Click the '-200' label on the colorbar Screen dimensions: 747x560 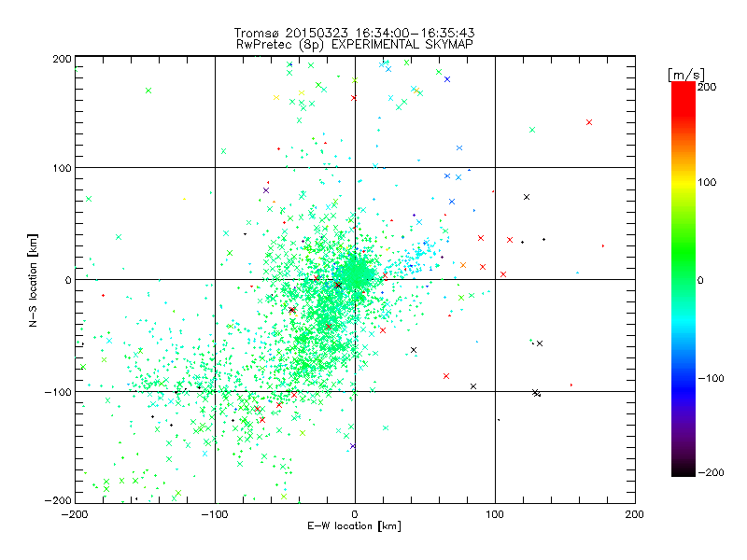(x=711, y=472)
